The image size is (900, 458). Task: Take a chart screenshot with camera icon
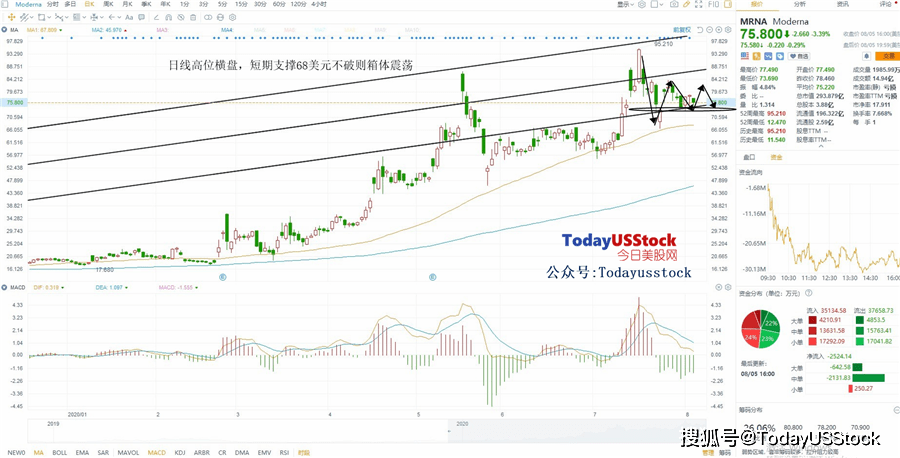tap(674, 4)
